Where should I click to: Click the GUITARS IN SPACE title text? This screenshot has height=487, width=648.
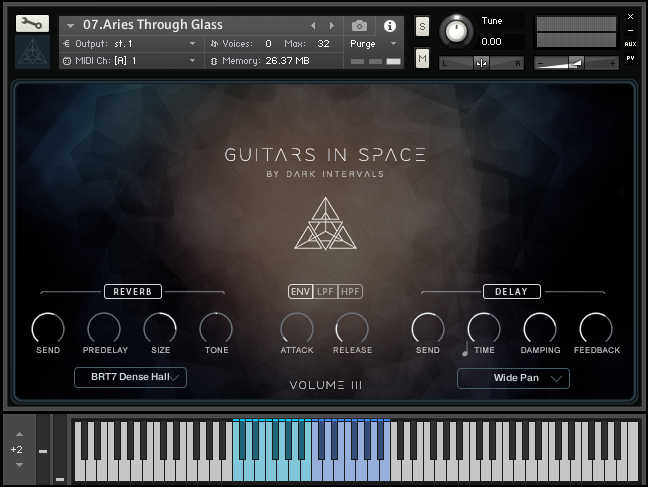tap(325, 155)
